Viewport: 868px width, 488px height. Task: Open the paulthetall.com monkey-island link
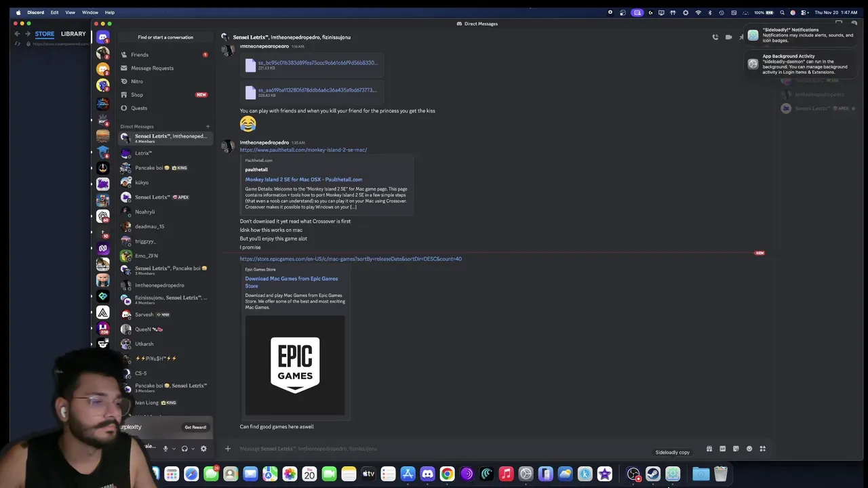click(x=303, y=150)
